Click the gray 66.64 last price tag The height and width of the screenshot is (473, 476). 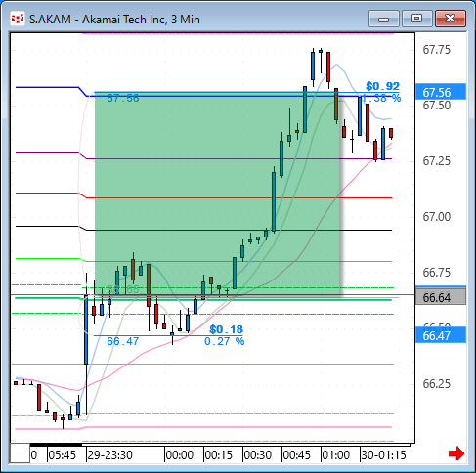click(x=441, y=297)
